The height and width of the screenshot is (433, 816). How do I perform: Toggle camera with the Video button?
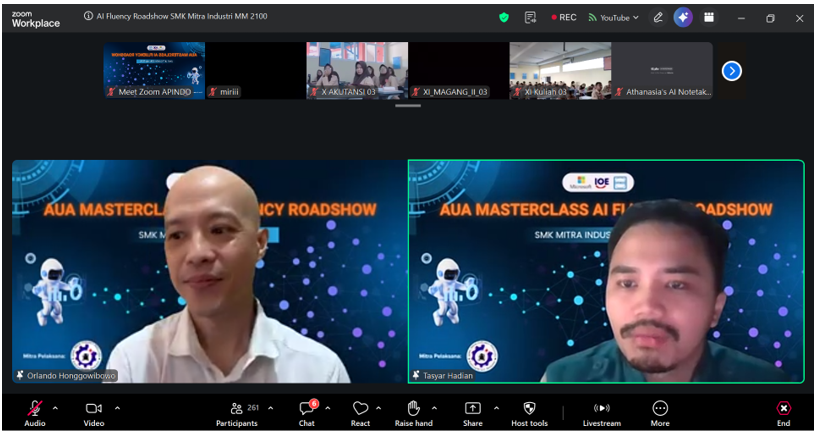[x=94, y=413]
